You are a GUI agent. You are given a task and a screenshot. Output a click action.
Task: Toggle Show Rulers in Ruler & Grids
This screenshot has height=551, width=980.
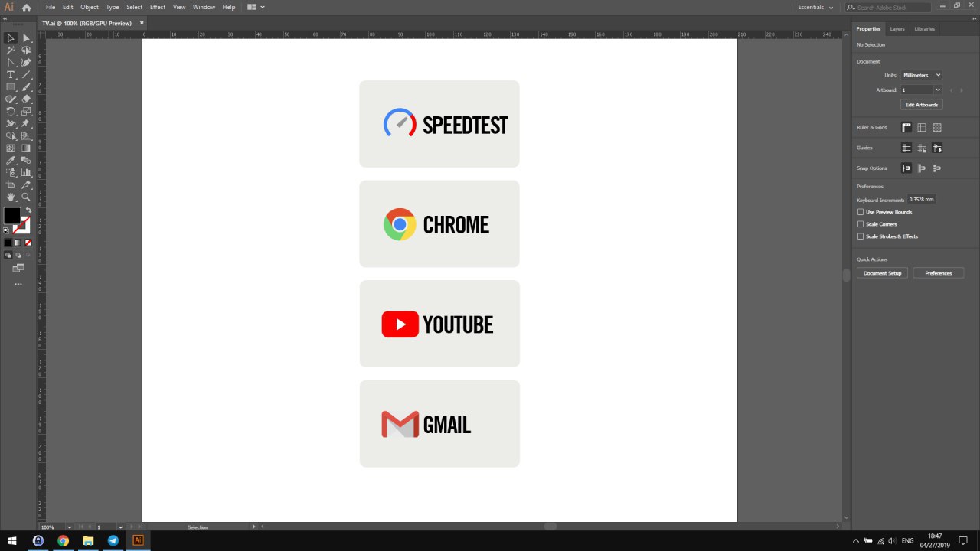[x=906, y=127]
